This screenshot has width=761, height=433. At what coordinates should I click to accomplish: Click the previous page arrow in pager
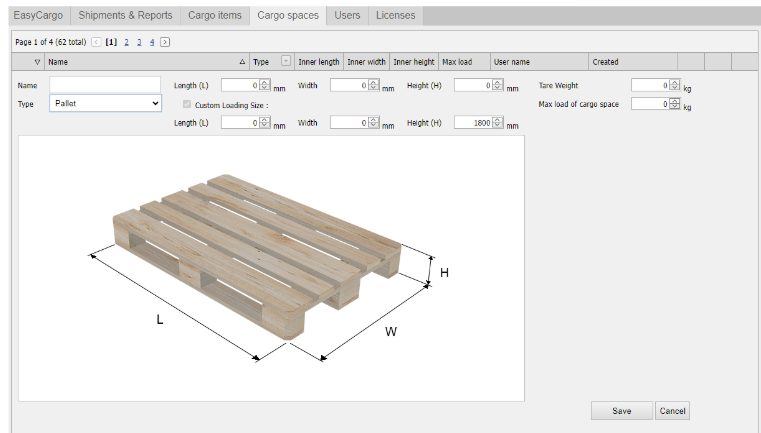(x=96, y=42)
